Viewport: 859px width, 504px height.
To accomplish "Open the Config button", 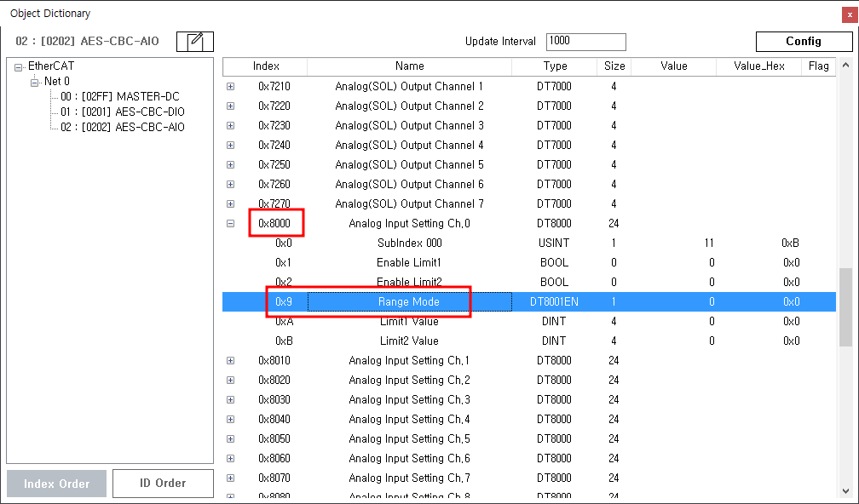I will pyautogui.click(x=803, y=41).
